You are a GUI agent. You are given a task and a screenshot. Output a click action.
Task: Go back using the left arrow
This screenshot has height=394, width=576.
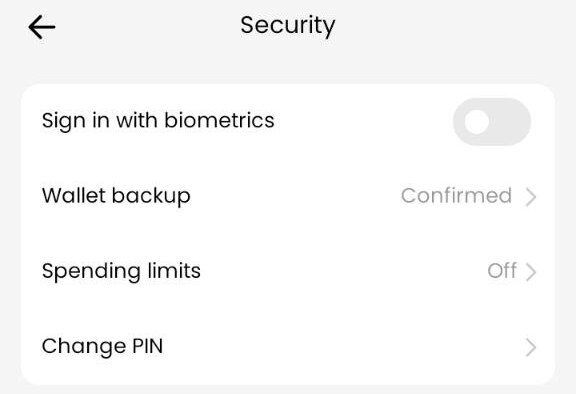point(42,27)
